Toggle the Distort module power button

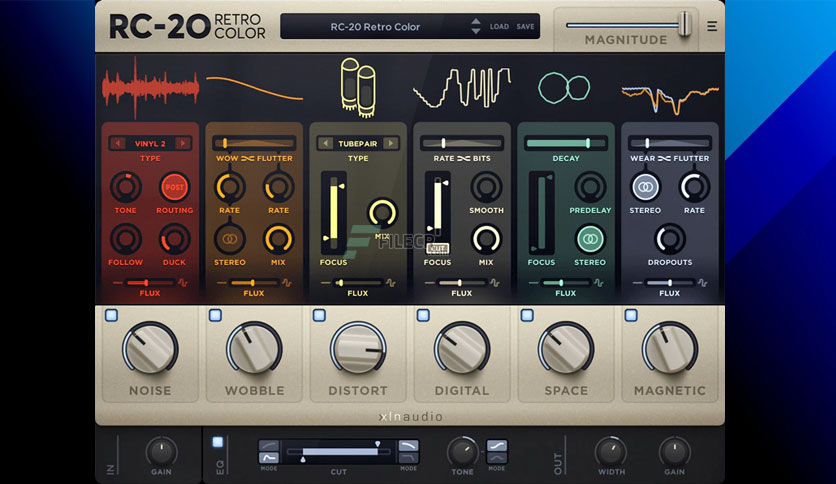pos(319,315)
